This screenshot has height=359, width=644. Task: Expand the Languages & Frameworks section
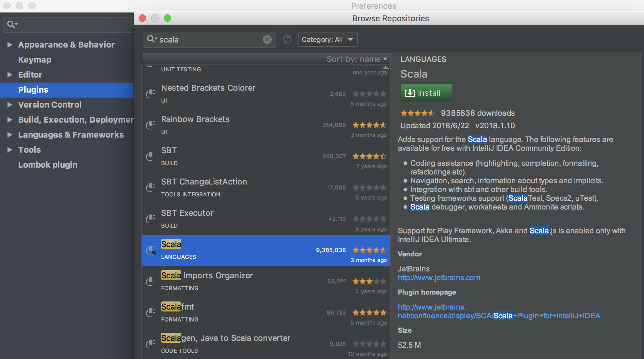10,135
